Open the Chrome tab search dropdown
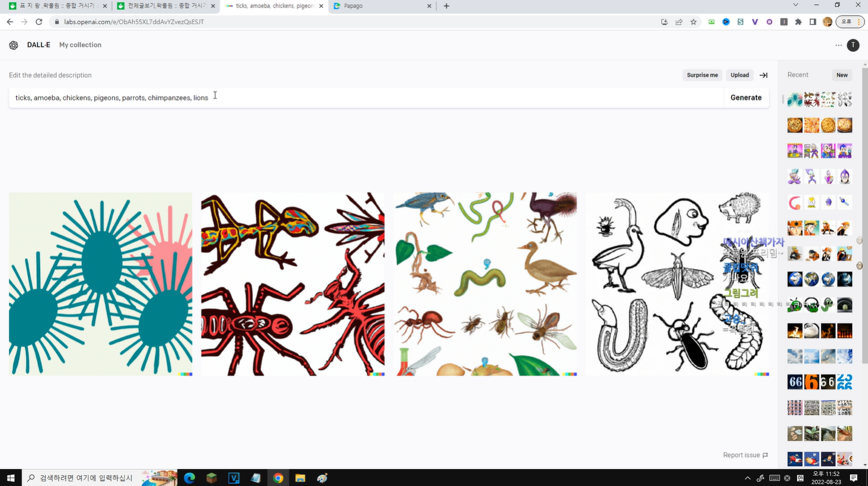Screen dimensions: 868x486 [795, 5]
